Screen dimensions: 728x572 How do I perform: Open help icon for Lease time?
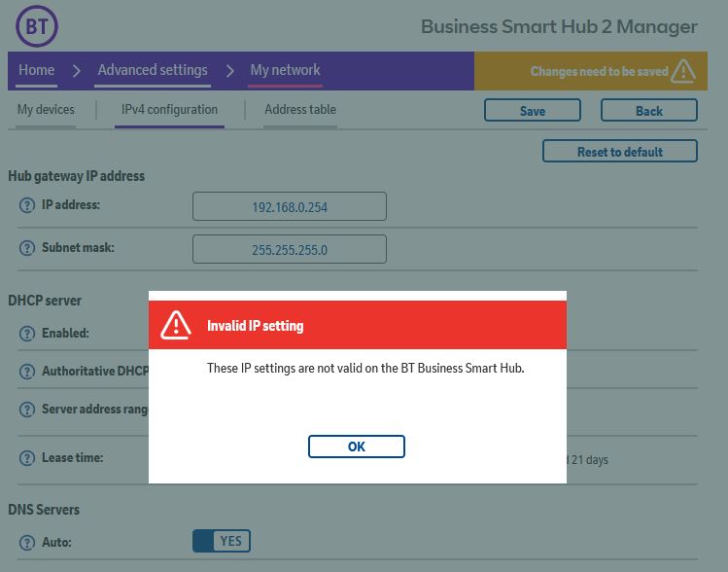point(27,457)
